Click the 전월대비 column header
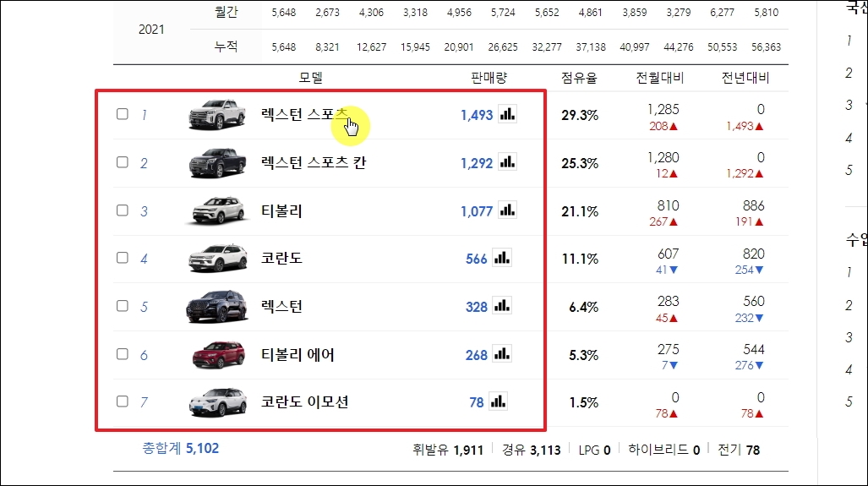The image size is (868, 486). click(x=659, y=78)
